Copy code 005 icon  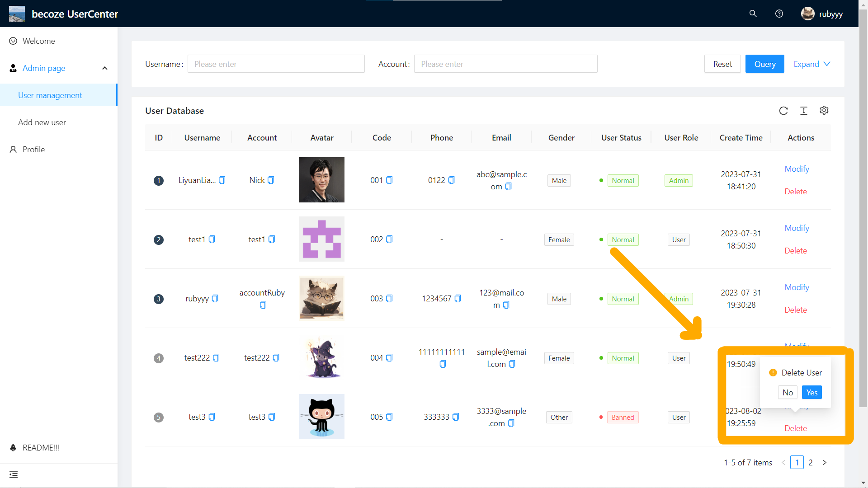(389, 417)
